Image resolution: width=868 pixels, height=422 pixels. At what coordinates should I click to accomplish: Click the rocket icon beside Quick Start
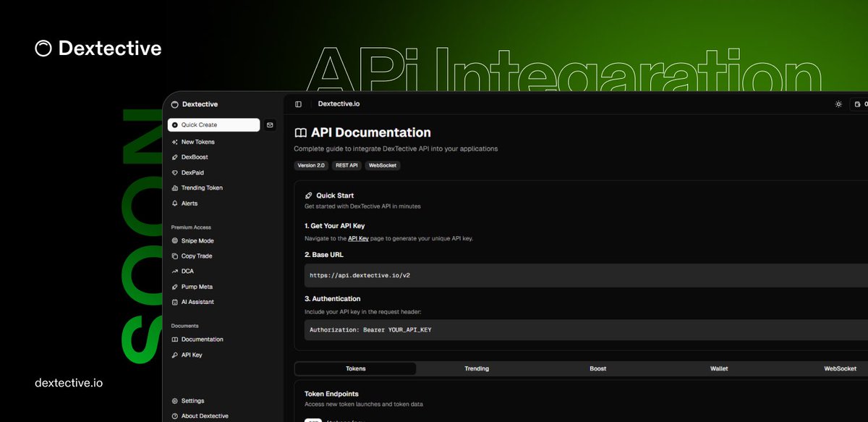309,195
